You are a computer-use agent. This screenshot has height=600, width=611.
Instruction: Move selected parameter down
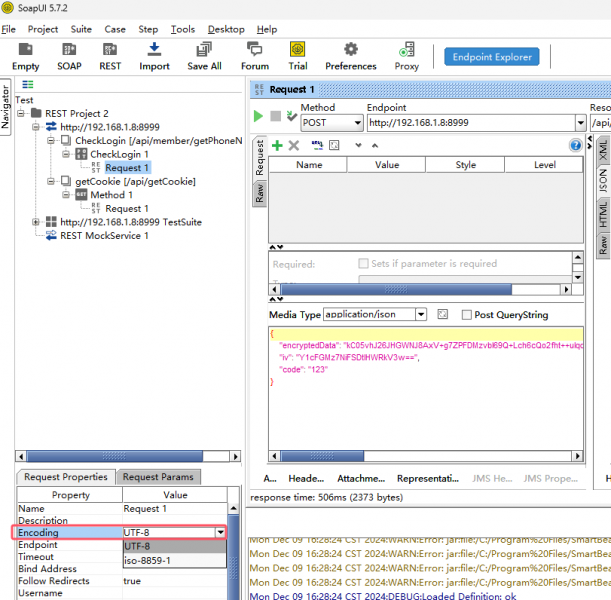pyautogui.click(x=358, y=145)
